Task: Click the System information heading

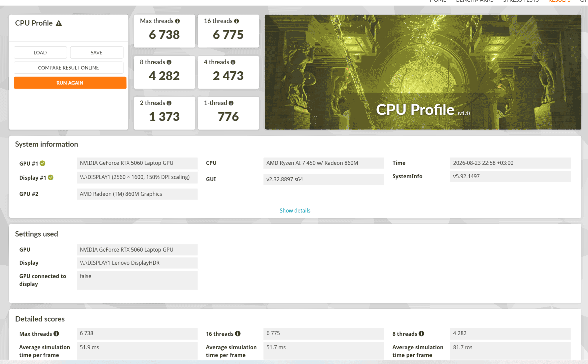Action: point(47,144)
